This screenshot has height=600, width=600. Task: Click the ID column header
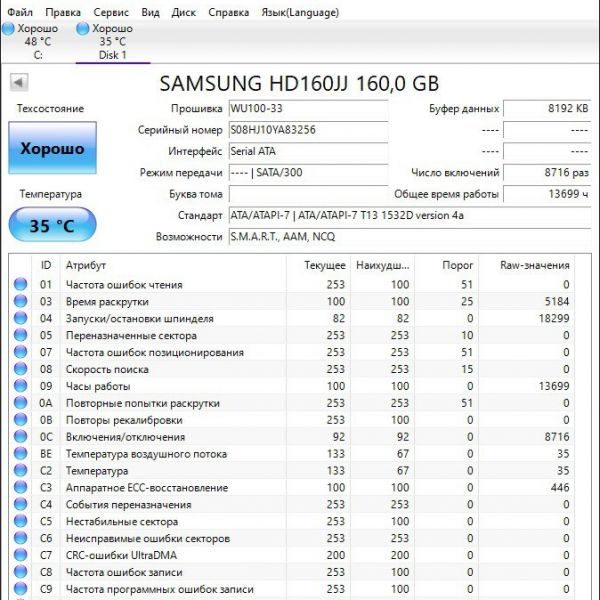46,265
